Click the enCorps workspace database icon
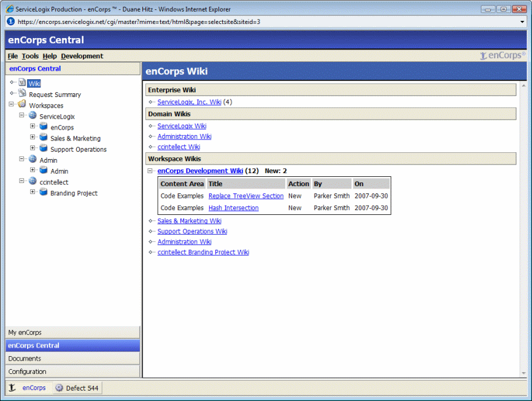Viewport: 532px width, 401px height. pos(44,127)
